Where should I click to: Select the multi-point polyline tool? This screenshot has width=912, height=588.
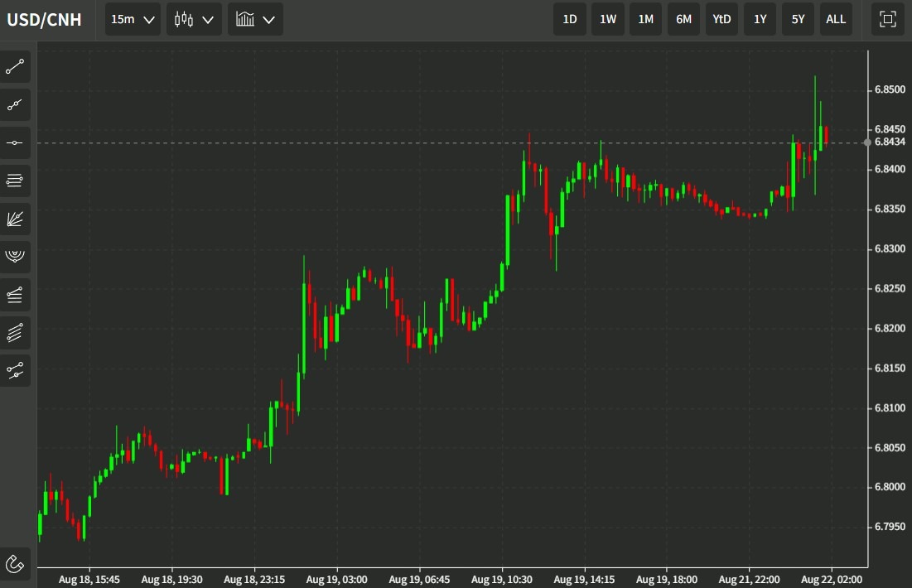pyautogui.click(x=15, y=104)
